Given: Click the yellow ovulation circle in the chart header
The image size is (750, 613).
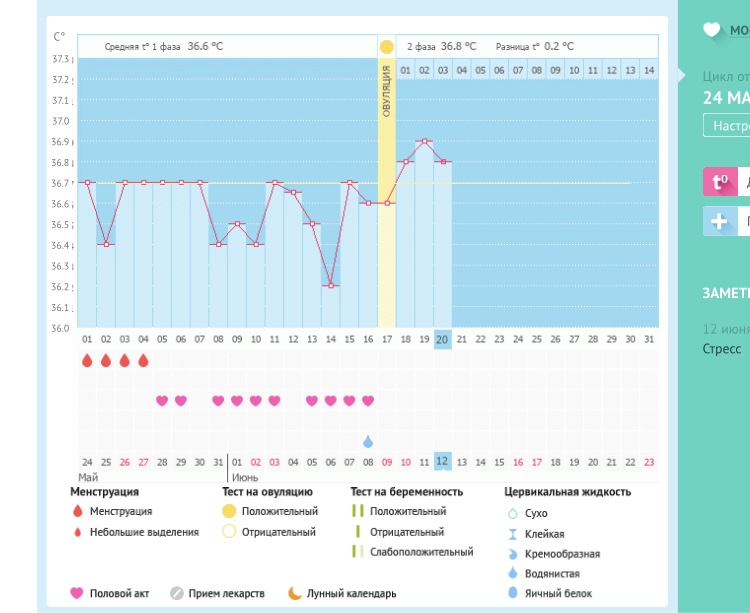Looking at the screenshot, I should 386,47.
